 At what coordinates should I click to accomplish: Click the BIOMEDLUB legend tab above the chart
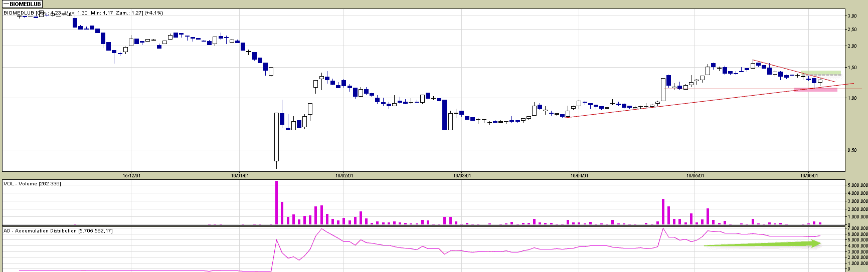[22, 4]
